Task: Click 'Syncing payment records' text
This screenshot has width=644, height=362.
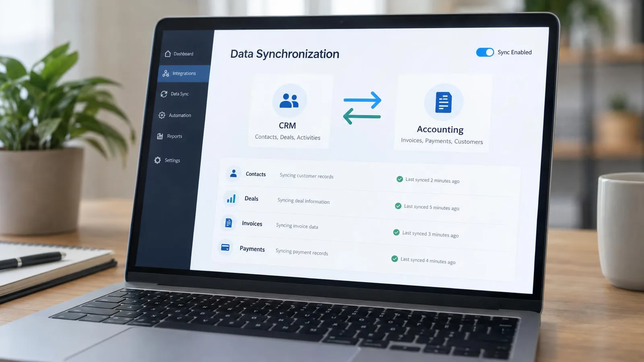Action: coord(302,252)
